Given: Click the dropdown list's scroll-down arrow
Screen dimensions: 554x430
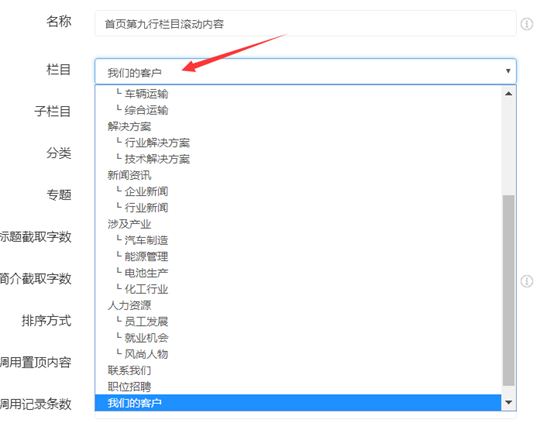Looking at the screenshot, I should click(x=508, y=402).
